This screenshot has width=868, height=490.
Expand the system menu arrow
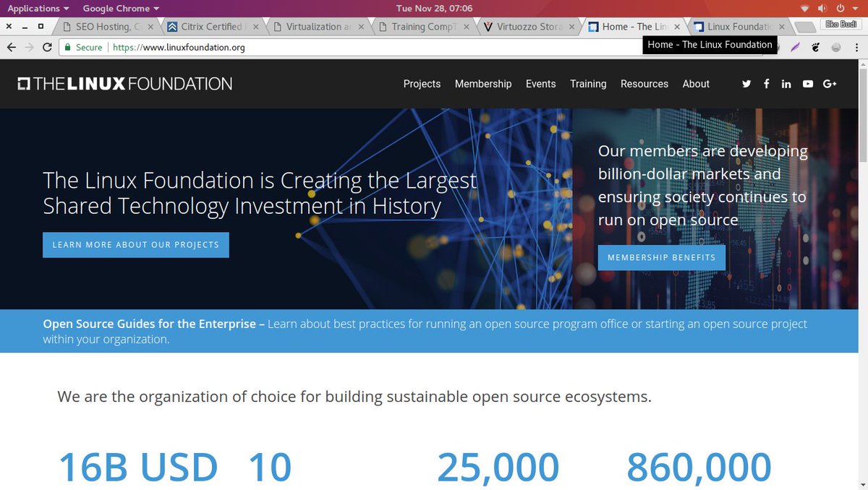tap(856, 8)
